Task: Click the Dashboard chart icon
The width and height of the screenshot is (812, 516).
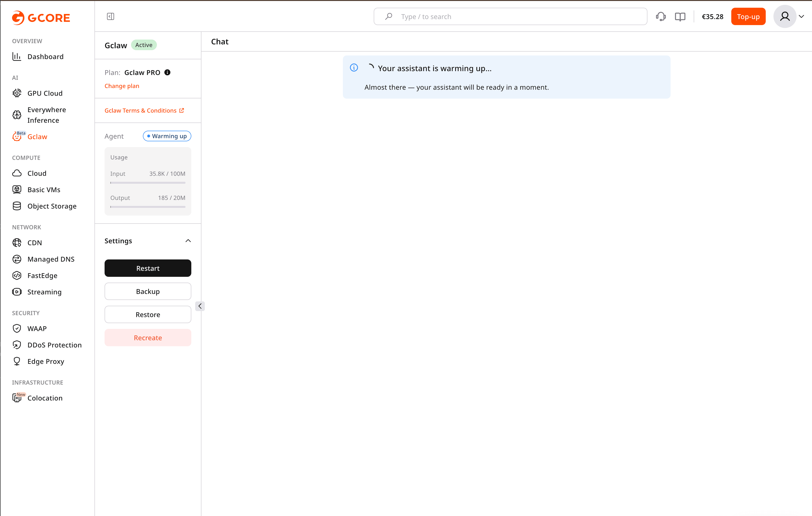Action: 17,56
